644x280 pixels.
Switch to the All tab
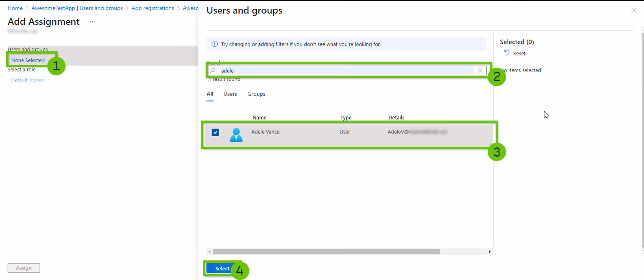(x=210, y=94)
